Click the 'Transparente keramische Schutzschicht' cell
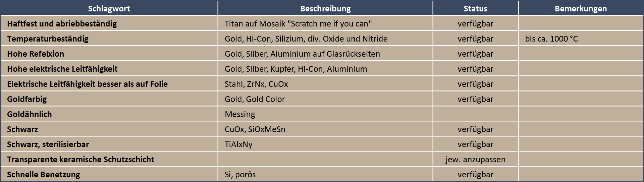644x182 pixels. 109,159
